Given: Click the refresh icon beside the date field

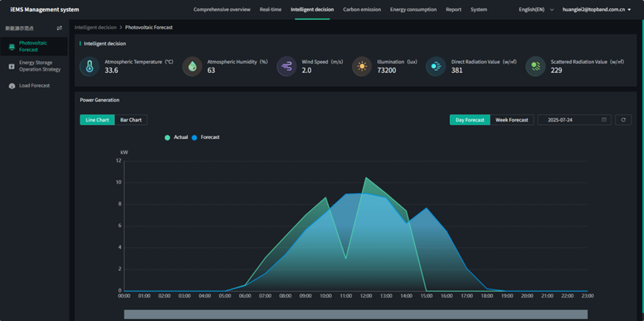Looking at the screenshot, I should point(623,120).
